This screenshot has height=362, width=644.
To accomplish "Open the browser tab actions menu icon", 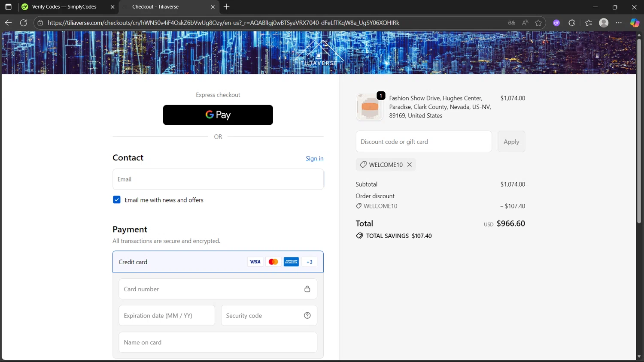I will point(8,7).
